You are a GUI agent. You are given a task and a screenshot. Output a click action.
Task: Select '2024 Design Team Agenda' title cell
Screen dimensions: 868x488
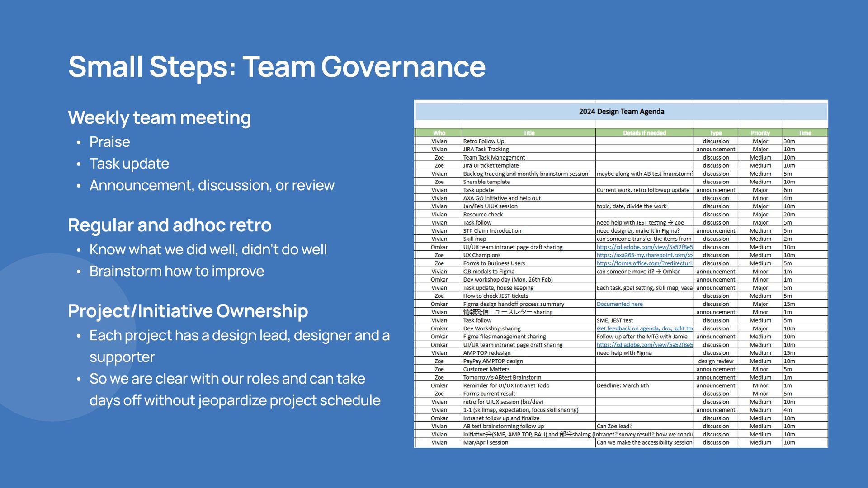point(621,112)
